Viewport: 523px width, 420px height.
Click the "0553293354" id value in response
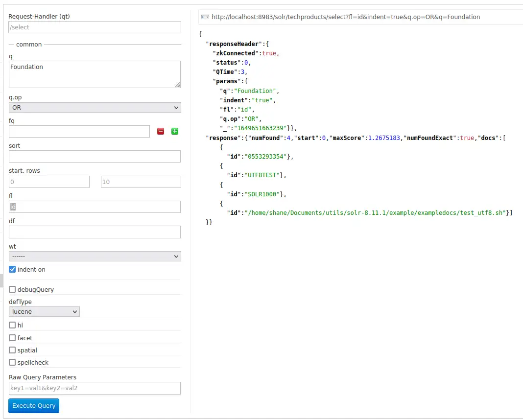[x=265, y=156]
